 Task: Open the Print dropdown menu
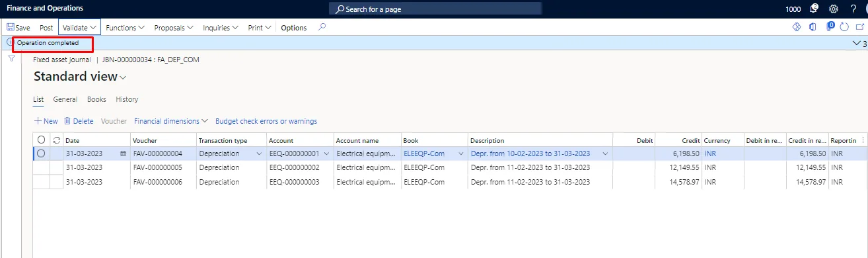coord(260,28)
